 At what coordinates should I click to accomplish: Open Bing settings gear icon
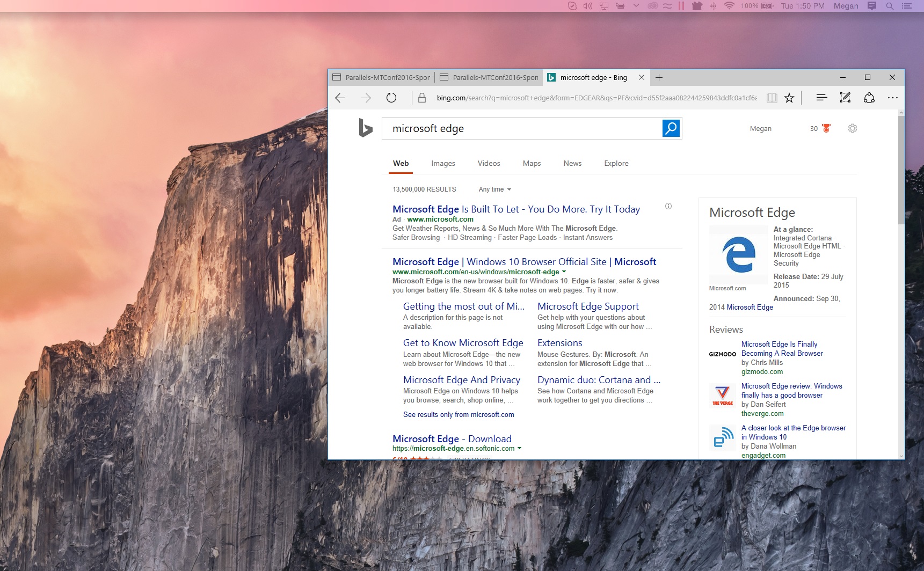point(852,128)
